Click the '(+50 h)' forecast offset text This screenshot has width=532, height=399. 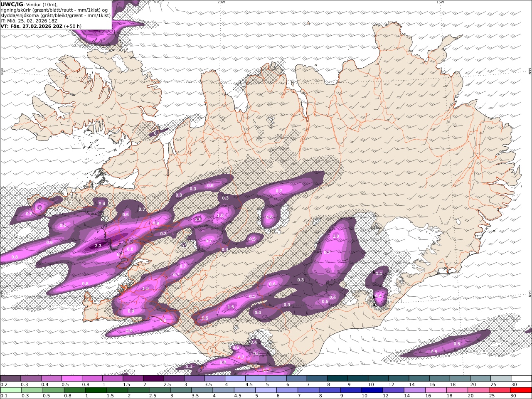pos(73,26)
